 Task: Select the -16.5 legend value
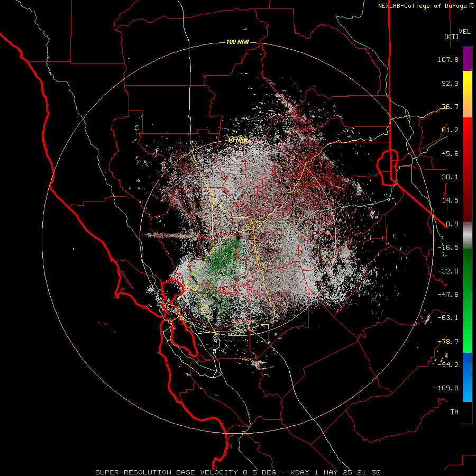pos(448,248)
